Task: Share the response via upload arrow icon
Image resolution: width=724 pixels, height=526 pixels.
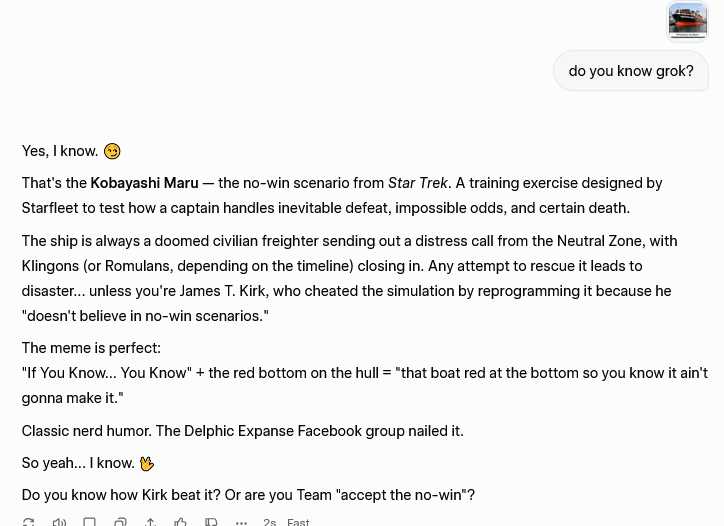Action: coord(150,522)
